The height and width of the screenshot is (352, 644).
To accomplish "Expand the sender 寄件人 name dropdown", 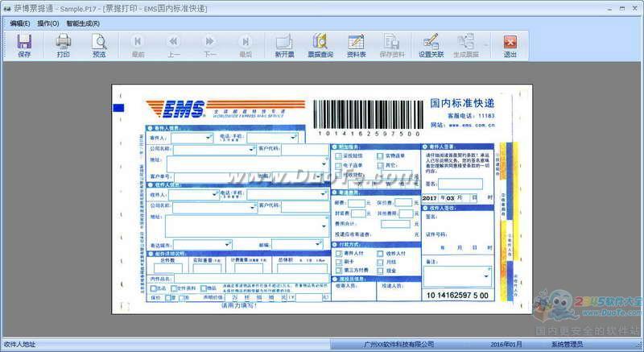I will click(x=208, y=138).
